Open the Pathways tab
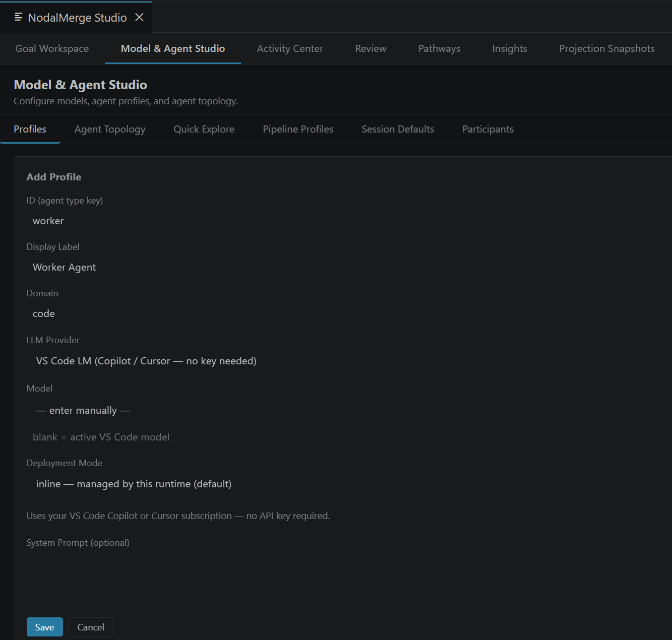 pos(439,48)
